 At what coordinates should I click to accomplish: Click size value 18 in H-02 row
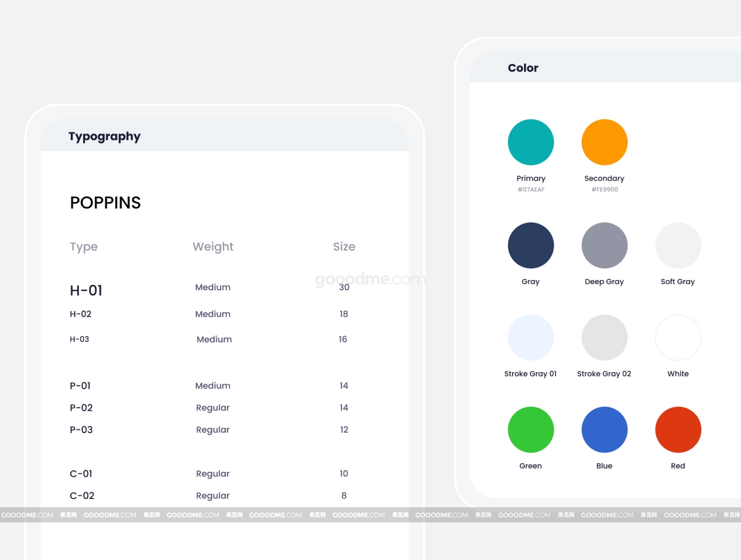coord(344,314)
